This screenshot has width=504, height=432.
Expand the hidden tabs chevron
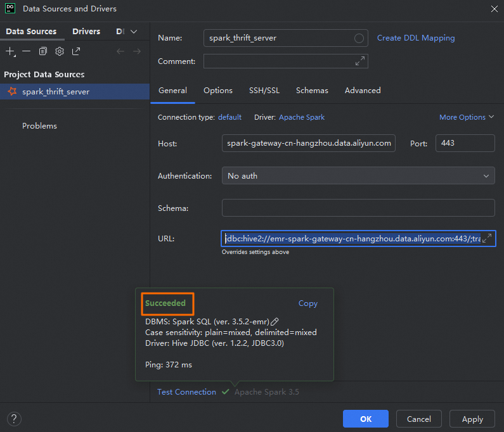134,32
